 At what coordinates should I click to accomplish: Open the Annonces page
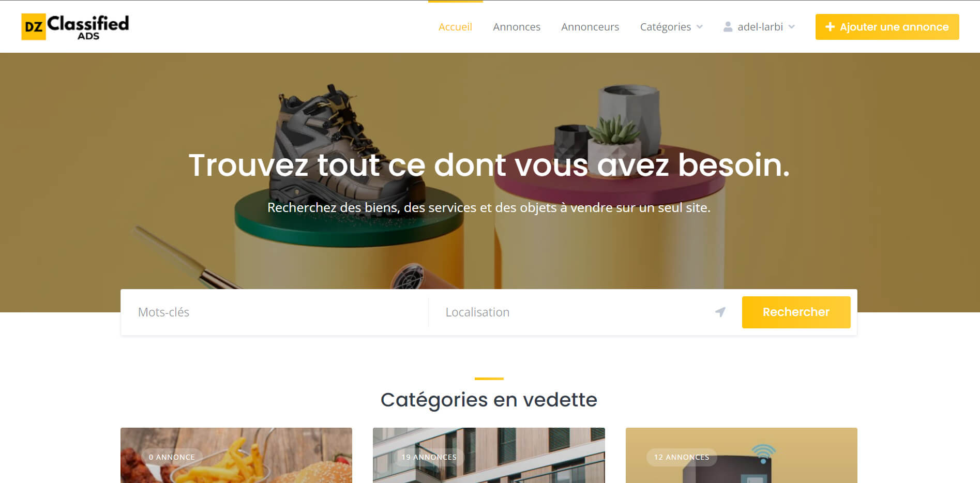point(517,27)
